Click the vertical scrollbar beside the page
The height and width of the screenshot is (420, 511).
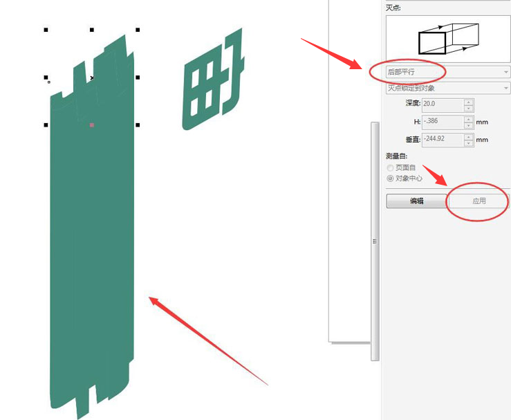pyautogui.click(x=375, y=241)
